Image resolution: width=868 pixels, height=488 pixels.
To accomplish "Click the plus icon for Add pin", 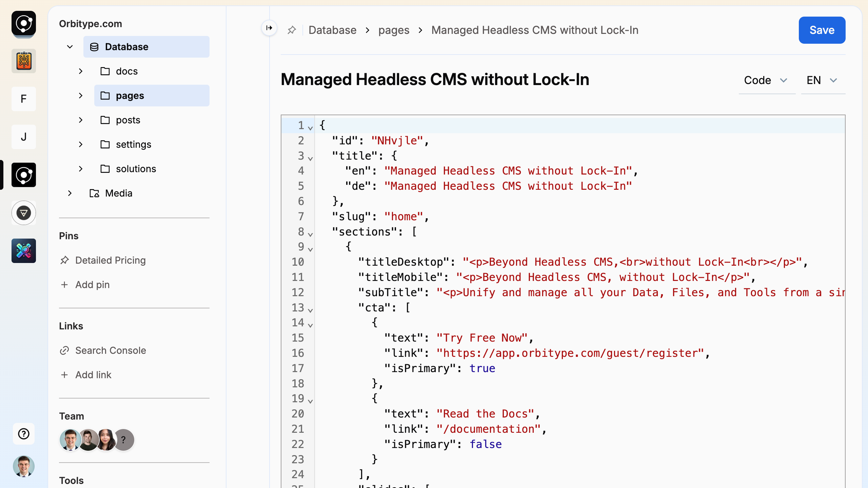I will 64,285.
